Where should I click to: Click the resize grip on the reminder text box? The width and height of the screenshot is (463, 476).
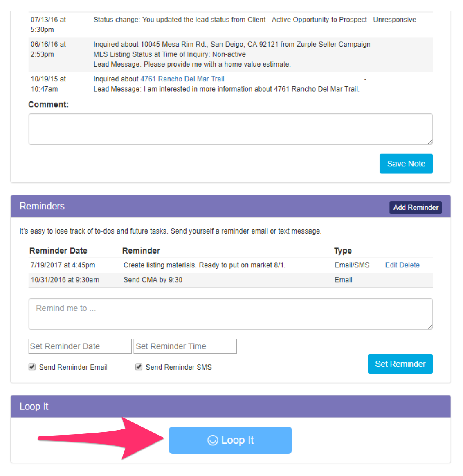click(x=430, y=326)
